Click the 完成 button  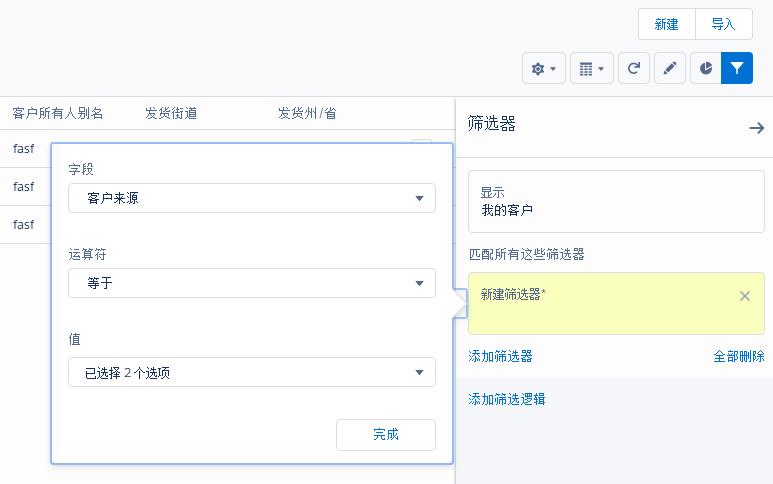(x=385, y=434)
